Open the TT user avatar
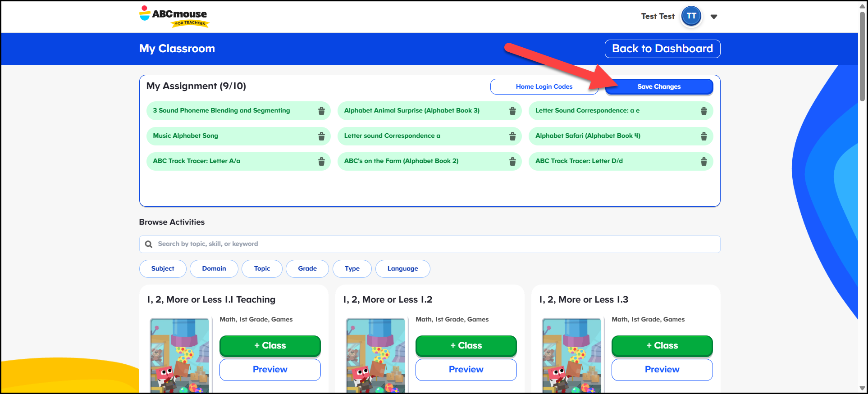The image size is (868, 394). pyautogui.click(x=691, y=16)
